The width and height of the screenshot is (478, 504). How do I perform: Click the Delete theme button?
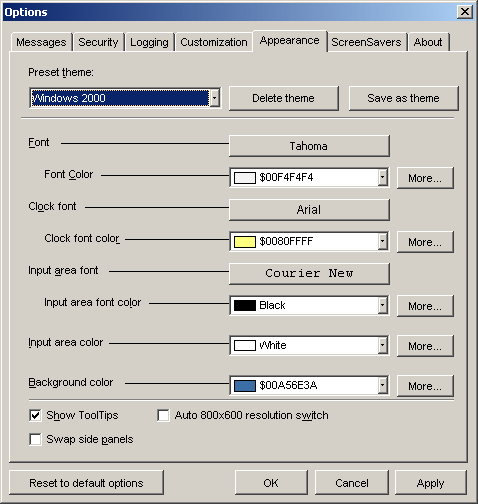click(284, 98)
